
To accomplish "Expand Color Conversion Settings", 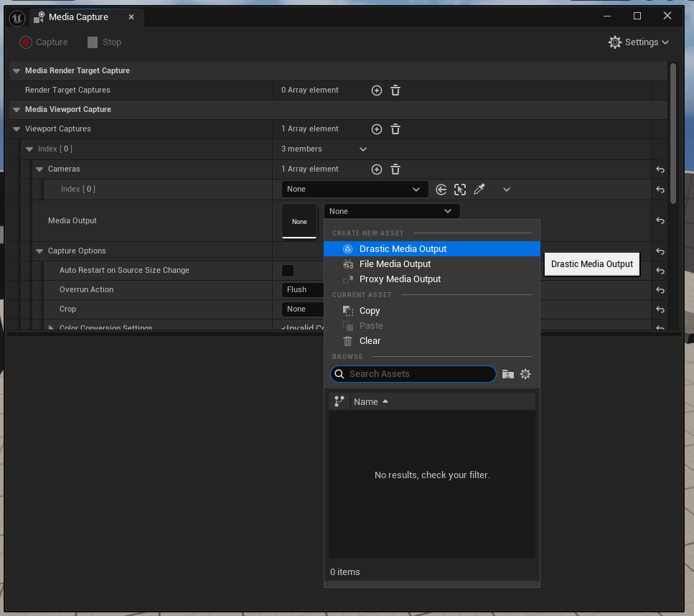I will pos(51,327).
